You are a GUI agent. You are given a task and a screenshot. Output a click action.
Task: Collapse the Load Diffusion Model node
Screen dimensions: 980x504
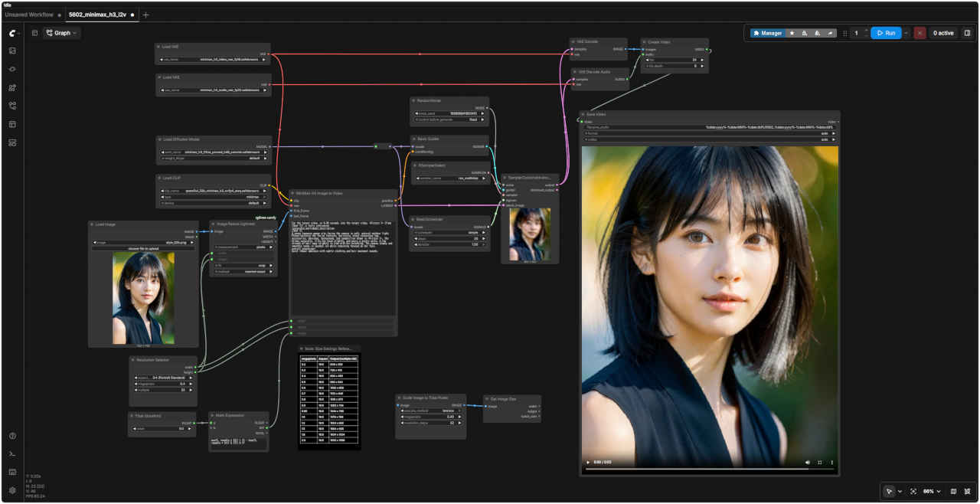[158, 139]
